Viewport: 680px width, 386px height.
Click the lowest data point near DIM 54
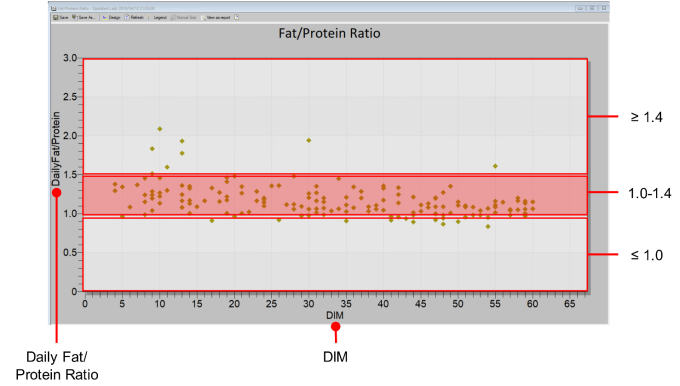point(488,226)
